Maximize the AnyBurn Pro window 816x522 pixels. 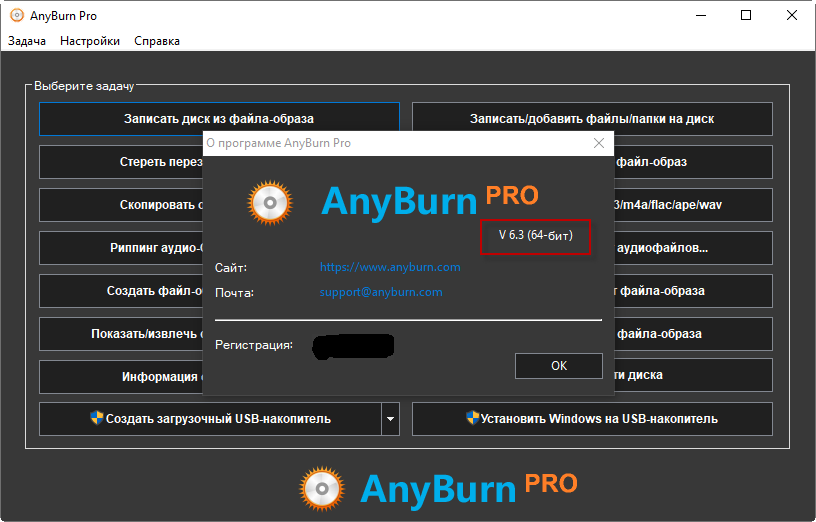coord(746,16)
